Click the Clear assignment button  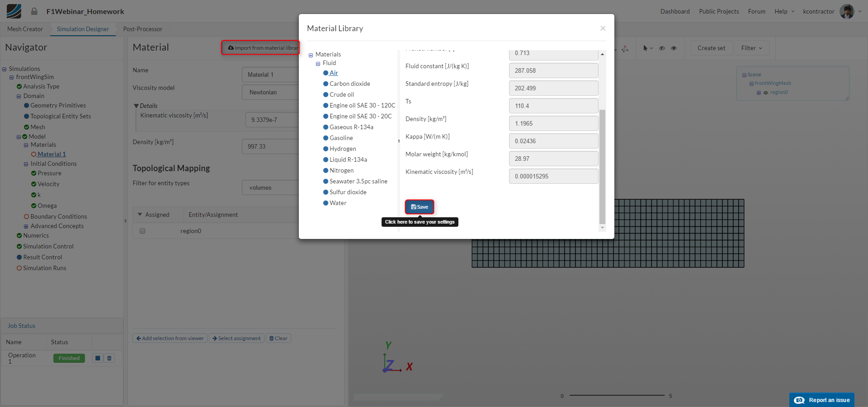click(278, 338)
